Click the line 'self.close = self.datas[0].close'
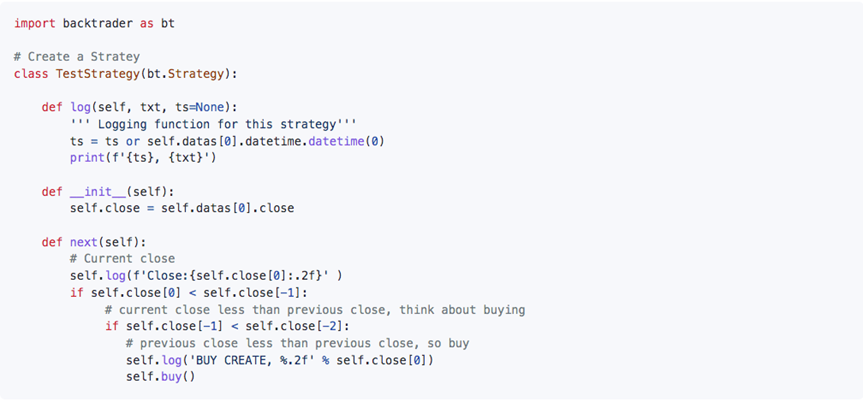863x402 pixels. point(182,208)
